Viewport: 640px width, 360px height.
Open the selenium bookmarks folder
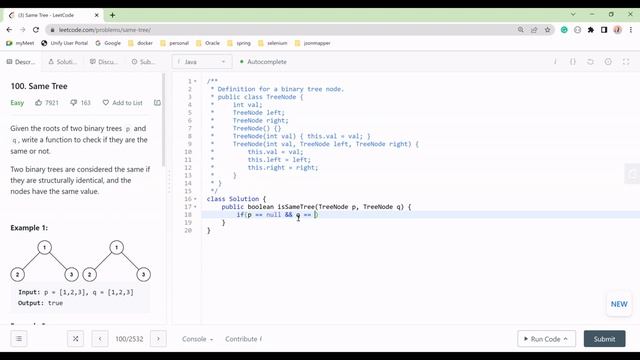click(x=273, y=43)
